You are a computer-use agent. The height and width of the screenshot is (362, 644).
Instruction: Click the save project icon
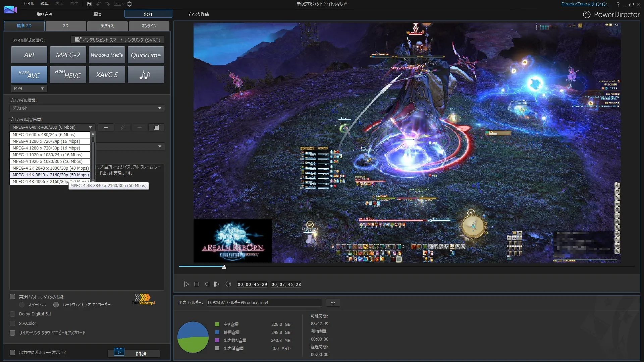coord(90,4)
